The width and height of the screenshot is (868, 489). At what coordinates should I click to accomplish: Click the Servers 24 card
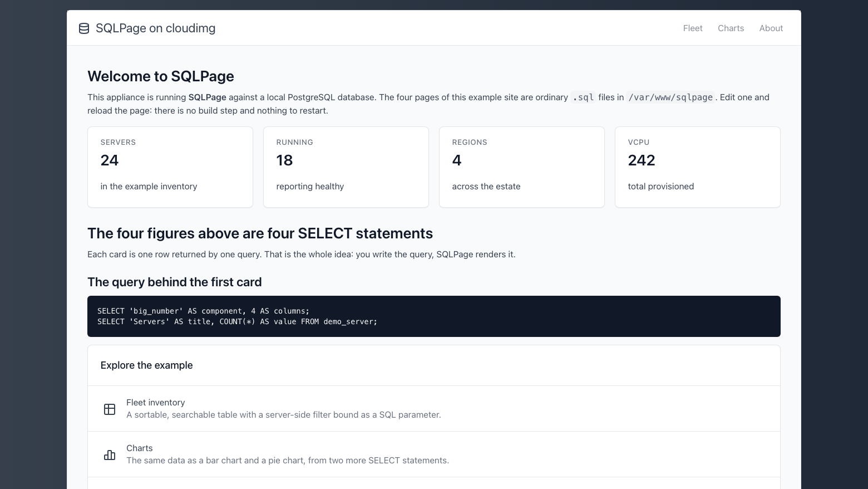point(170,167)
